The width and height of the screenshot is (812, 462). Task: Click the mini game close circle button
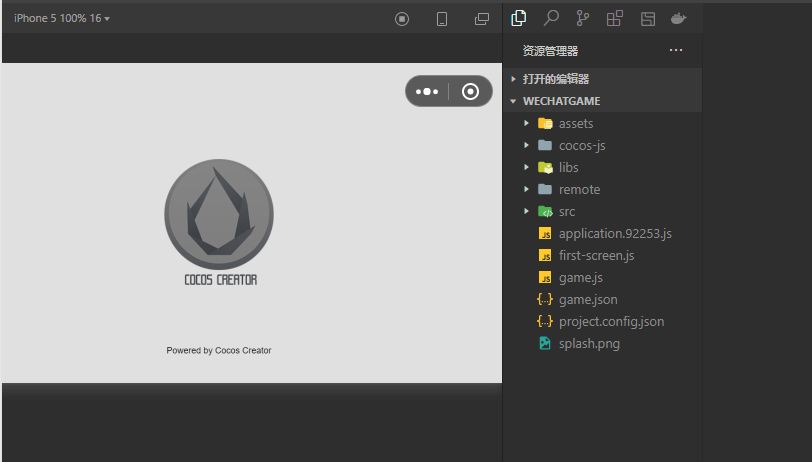(x=470, y=92)
